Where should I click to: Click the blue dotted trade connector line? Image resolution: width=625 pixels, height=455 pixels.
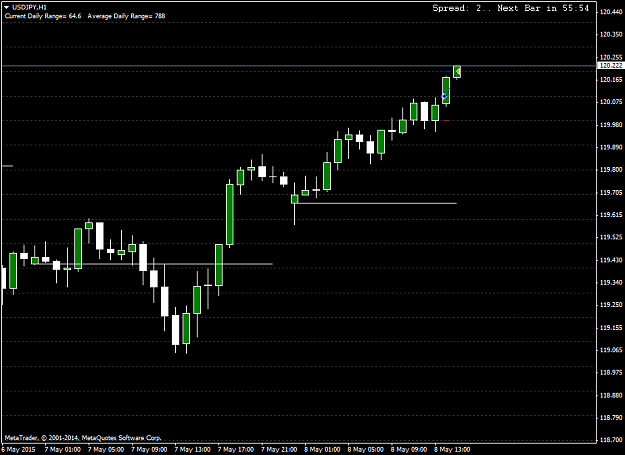coord(451,84)
